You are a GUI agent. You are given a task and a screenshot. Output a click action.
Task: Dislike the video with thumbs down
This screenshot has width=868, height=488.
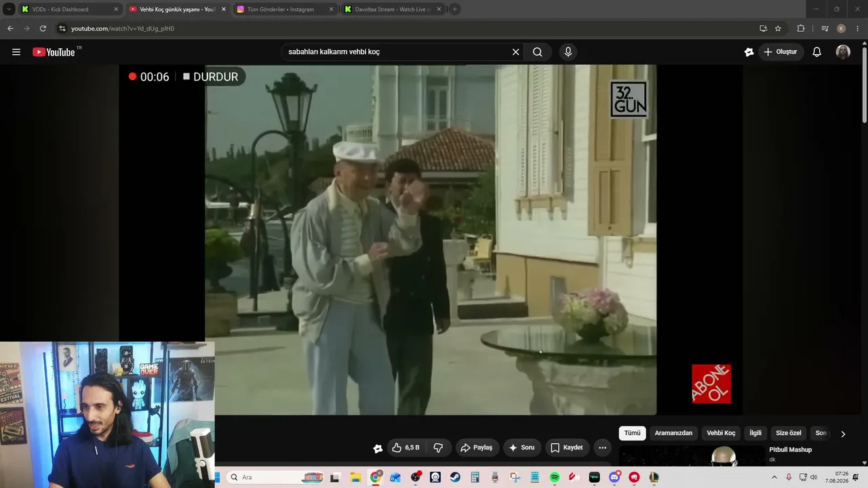tap(438, 447)
